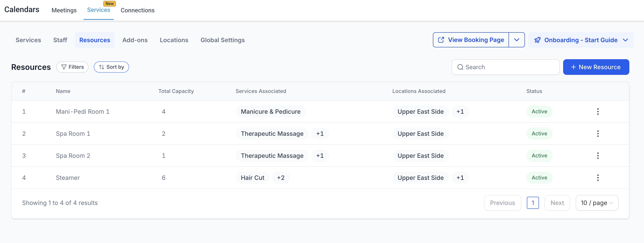Click the Manicure & Pedicure service tag
Screen dimensions: 644x243
[271, 112]
